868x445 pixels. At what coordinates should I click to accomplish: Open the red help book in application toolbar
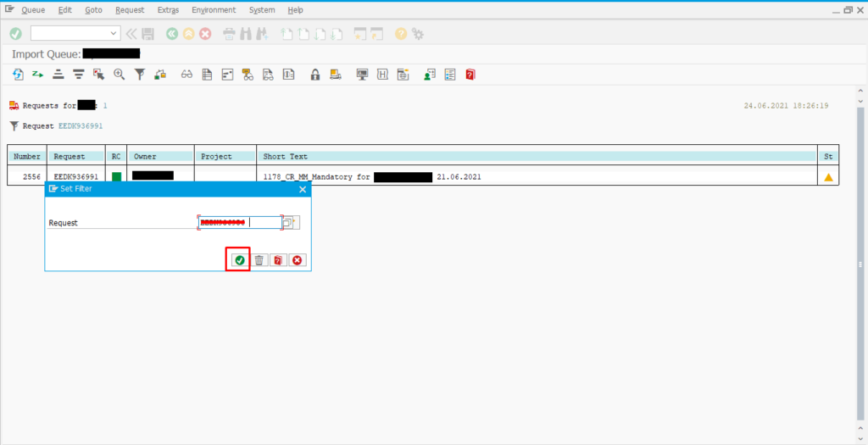[x=470, y=75]
